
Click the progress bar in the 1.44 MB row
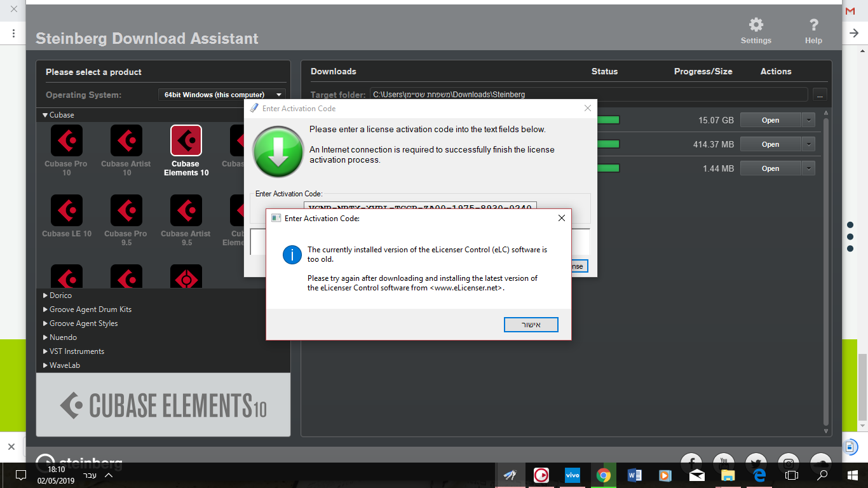(608, 168)
